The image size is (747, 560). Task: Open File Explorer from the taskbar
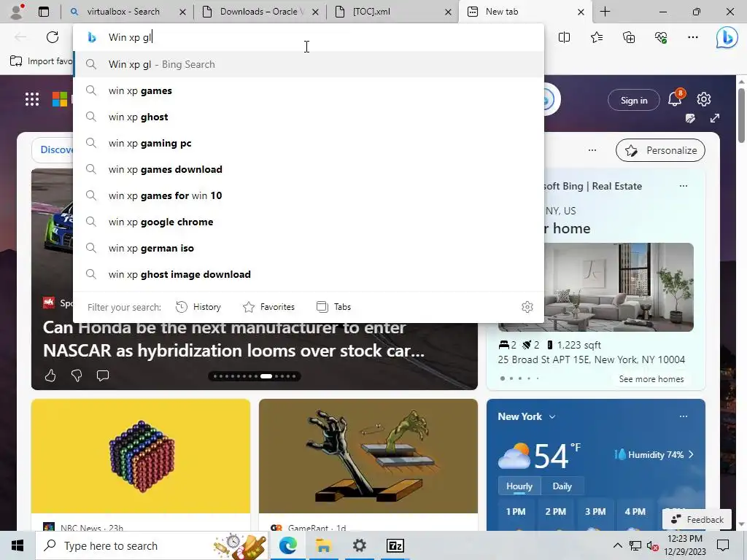323,545
